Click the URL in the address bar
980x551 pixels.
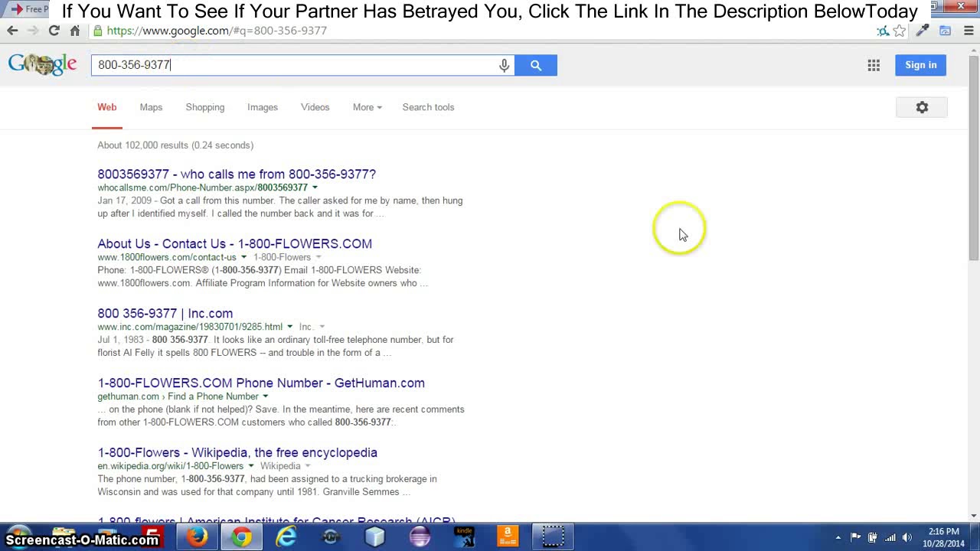pyautogui.click(x=217, y=31)
